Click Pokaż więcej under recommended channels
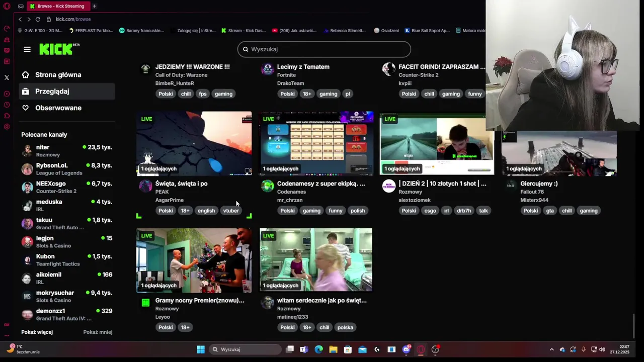This screenshot has width=644, height=362. tap(37, 332)
